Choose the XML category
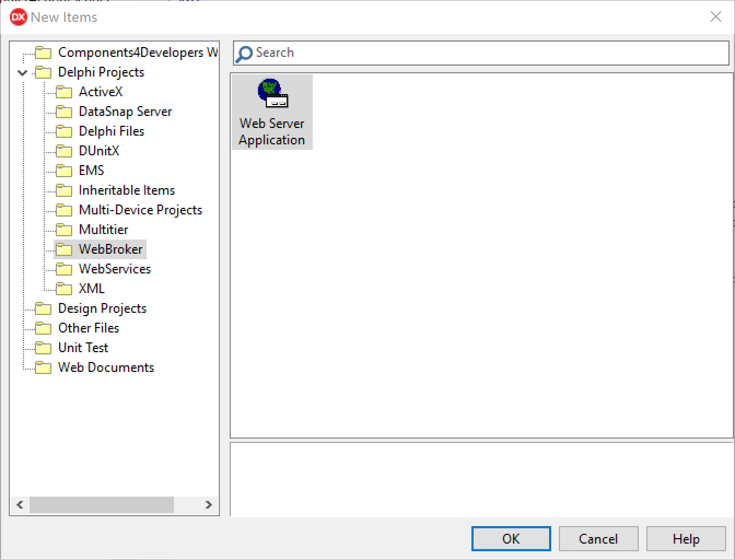 [91, 289]
